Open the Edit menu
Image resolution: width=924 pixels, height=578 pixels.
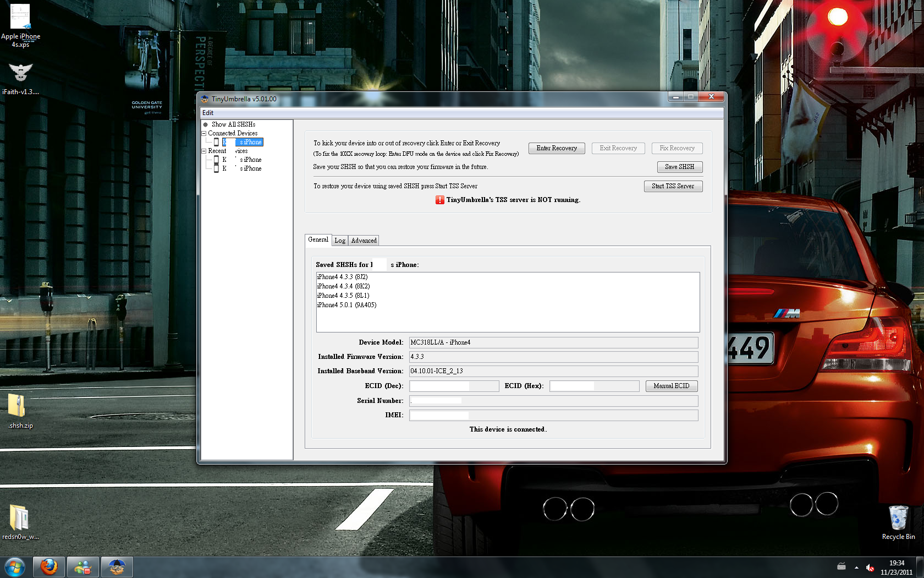208,113
